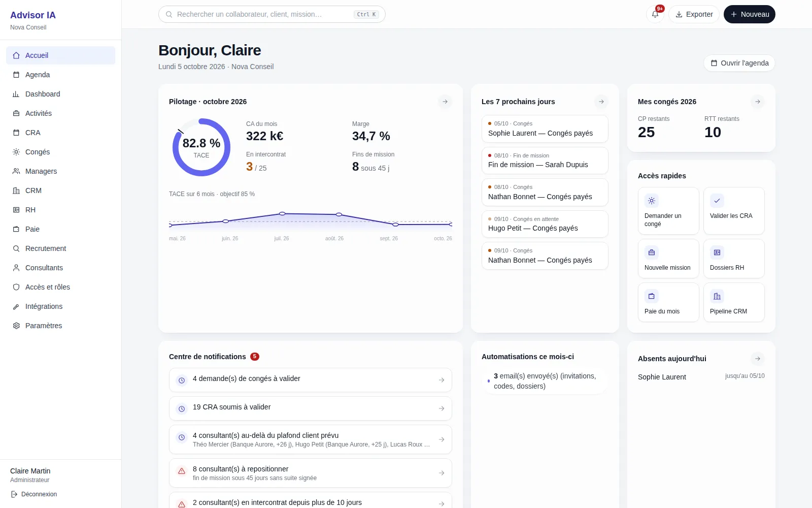Click the ID card icon in Dossiers RH
The width and height of the screenshot is (812, 508).
[717, 252]
